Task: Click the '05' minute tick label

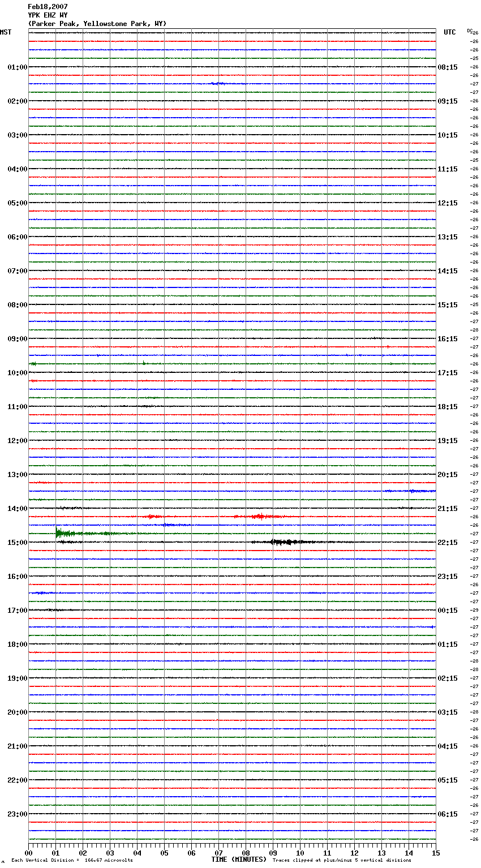Action: pyautogui.click(x=164, y=853)
